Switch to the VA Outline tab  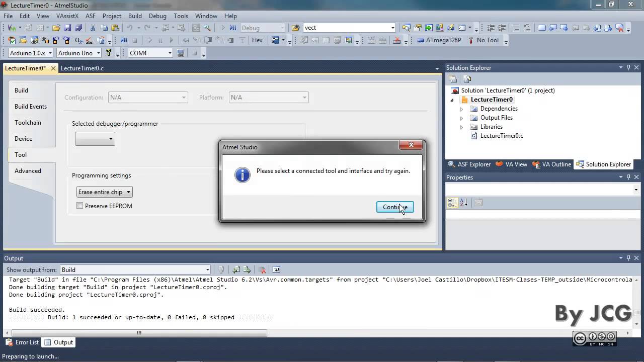point(552,164)
